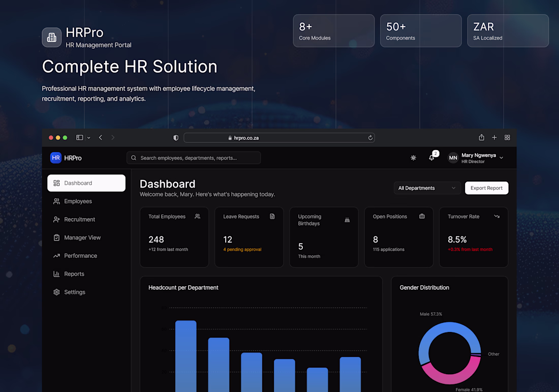
Task: Open notifications bell icon
Action: 432,158
